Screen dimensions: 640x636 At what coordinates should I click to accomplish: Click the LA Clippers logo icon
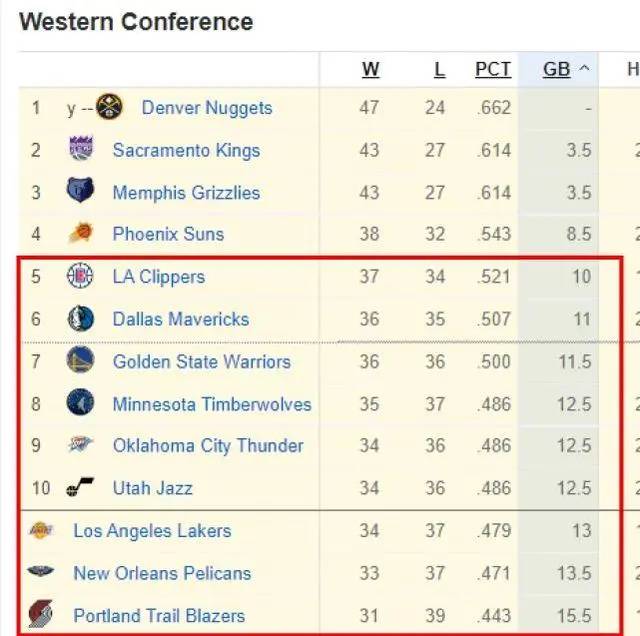81,277
